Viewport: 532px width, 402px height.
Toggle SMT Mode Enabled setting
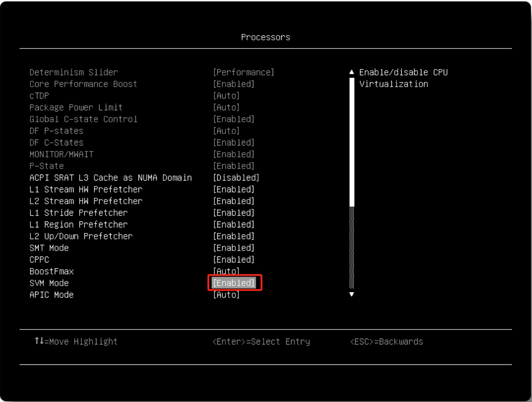(x=234, y=248)
